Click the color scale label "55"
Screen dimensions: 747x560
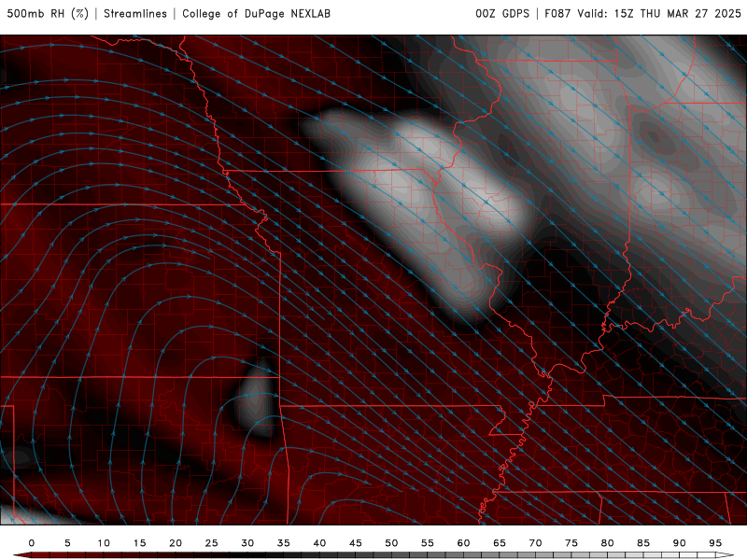[x=428, y=543]
